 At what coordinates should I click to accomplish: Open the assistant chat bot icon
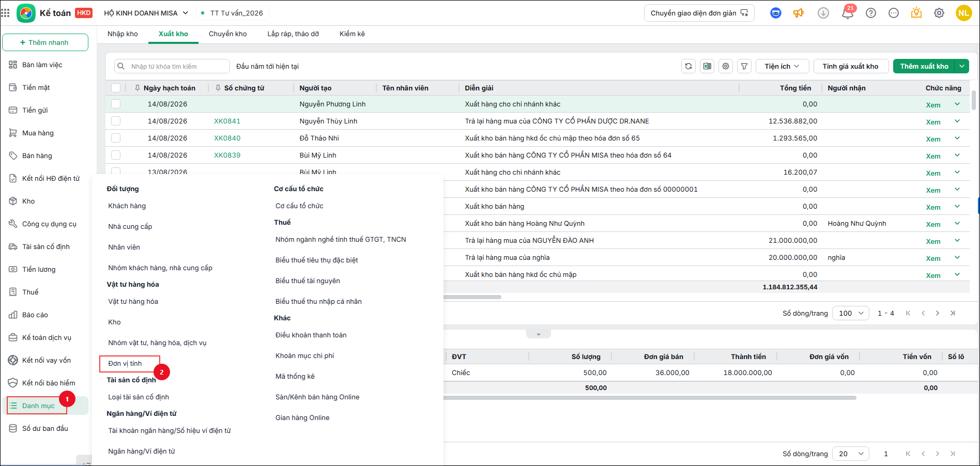(776, 13)
